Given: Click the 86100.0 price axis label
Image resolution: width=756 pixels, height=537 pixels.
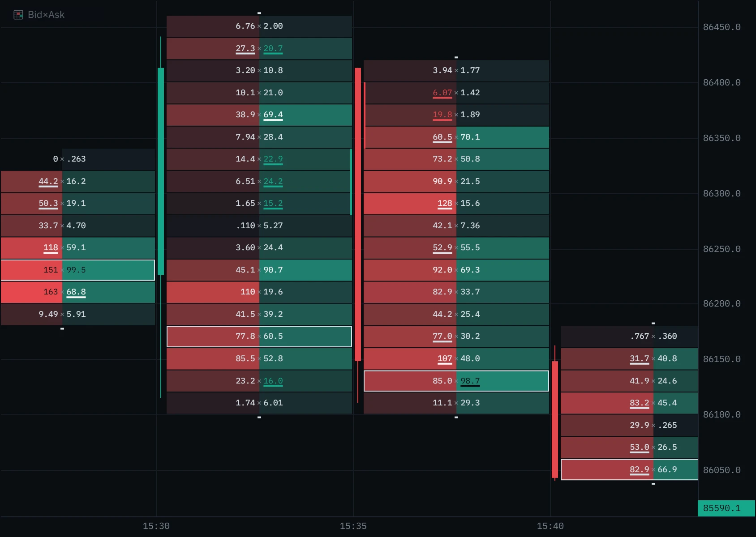Looking at the screenshot, I should [722, 415].
